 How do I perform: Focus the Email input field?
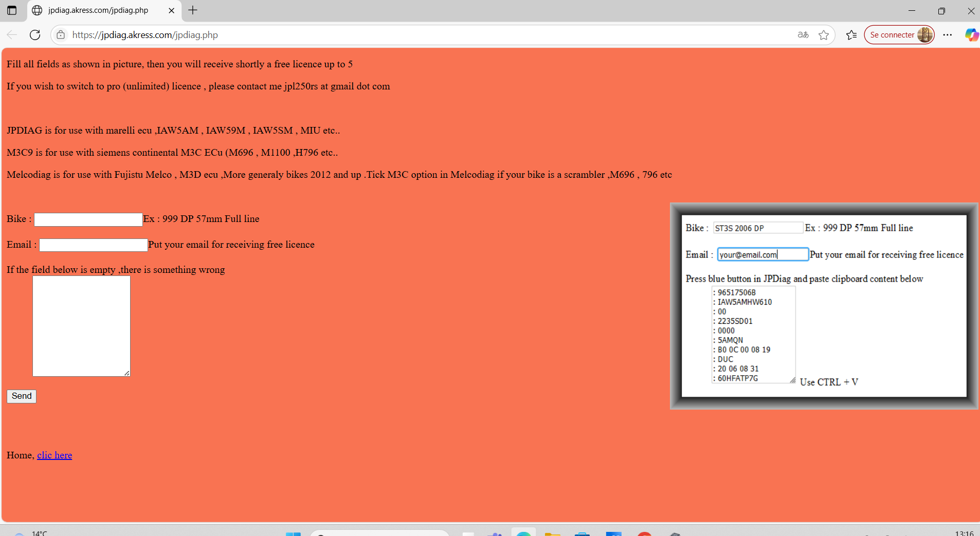pos(93,245)
